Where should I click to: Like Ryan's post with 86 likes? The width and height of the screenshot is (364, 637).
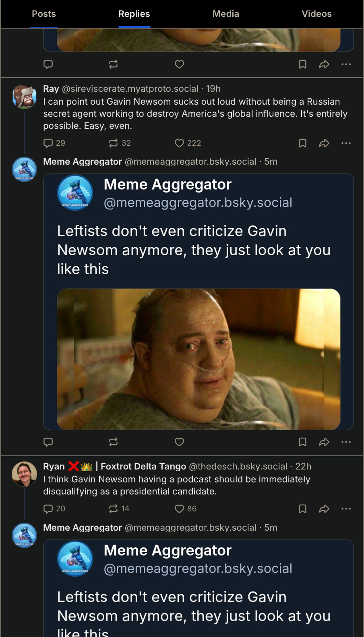(x=180, y=509)
